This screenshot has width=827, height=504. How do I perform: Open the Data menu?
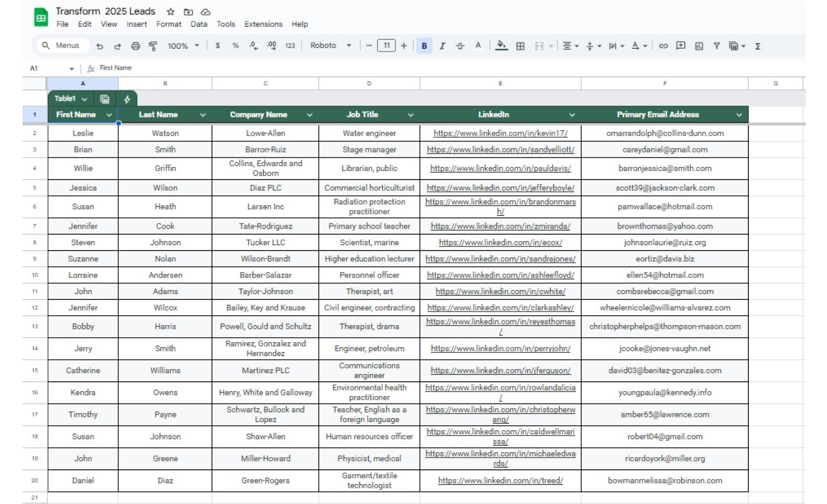(x=199, y=24)
